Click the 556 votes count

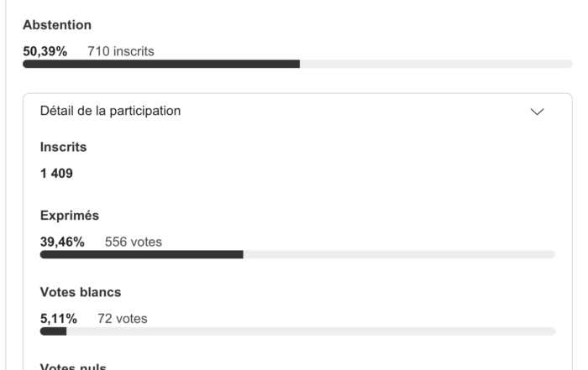pyautogui.click(x=134, y=242)
